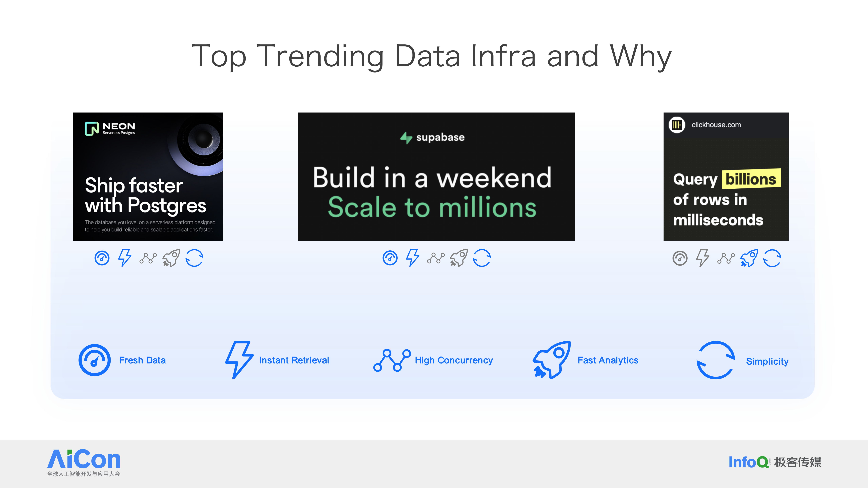Click the clickhouse.com address text

[716, 125]
